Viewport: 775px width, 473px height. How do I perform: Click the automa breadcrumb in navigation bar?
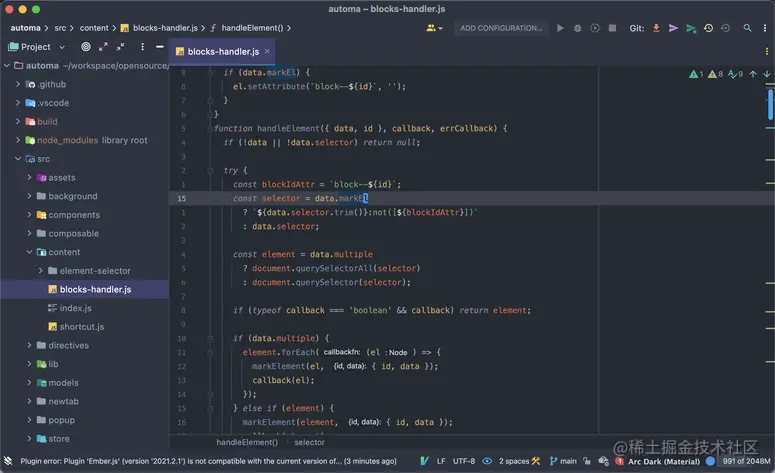(25, 28)
